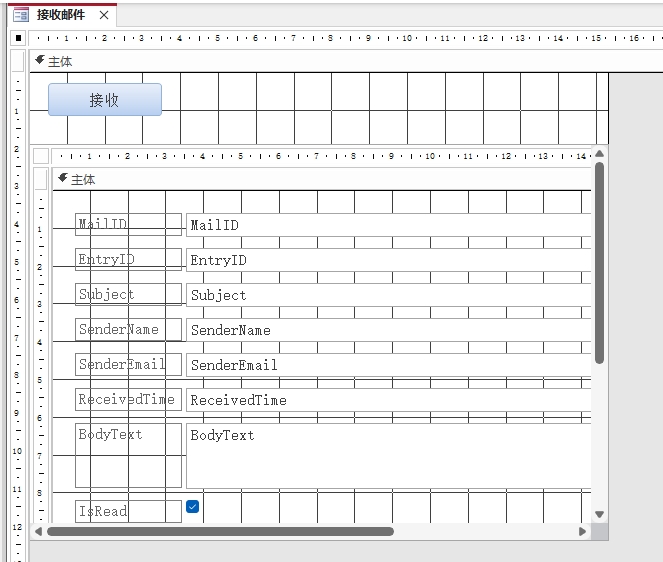
Task: Select the SenderEmail text box
Action: pyautogui.click(x=389, y=365)
